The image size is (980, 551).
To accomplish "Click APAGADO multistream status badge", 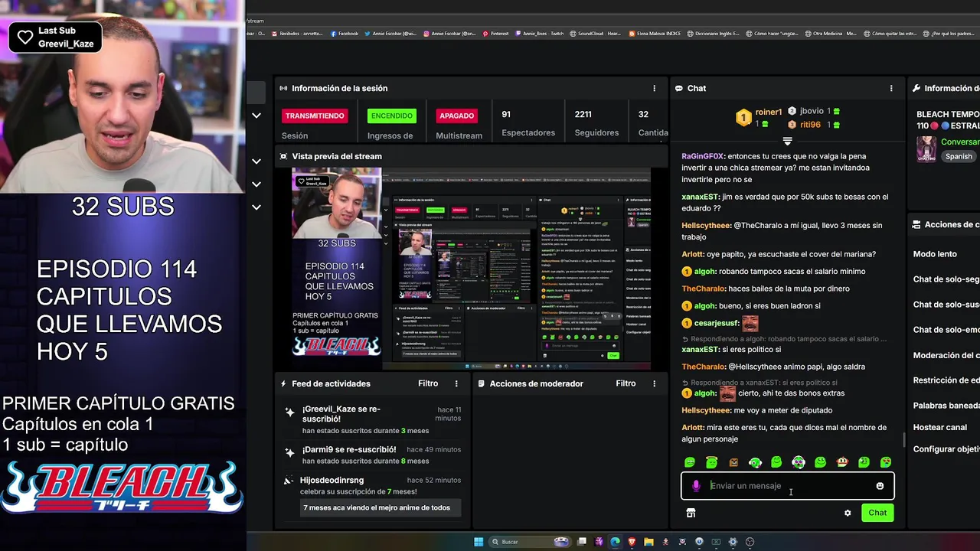I will click(x=457, y=116).
